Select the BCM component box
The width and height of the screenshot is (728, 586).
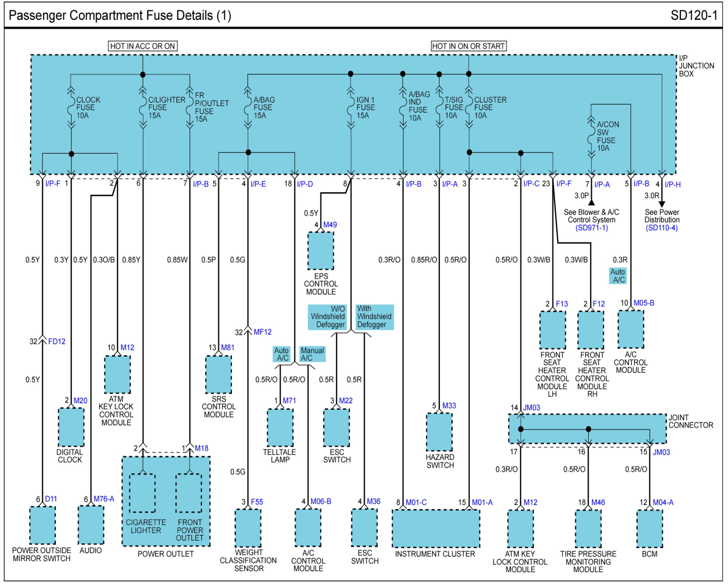pyautogui.click(x=649, y=529)
